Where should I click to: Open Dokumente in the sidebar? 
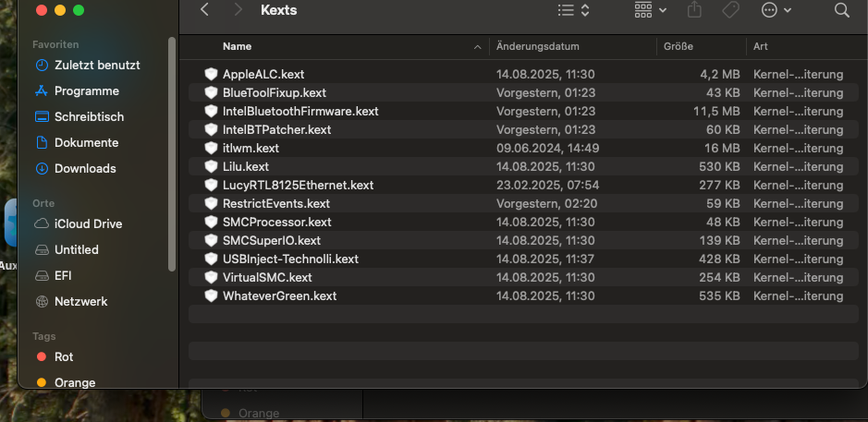(x=86, y=143)
